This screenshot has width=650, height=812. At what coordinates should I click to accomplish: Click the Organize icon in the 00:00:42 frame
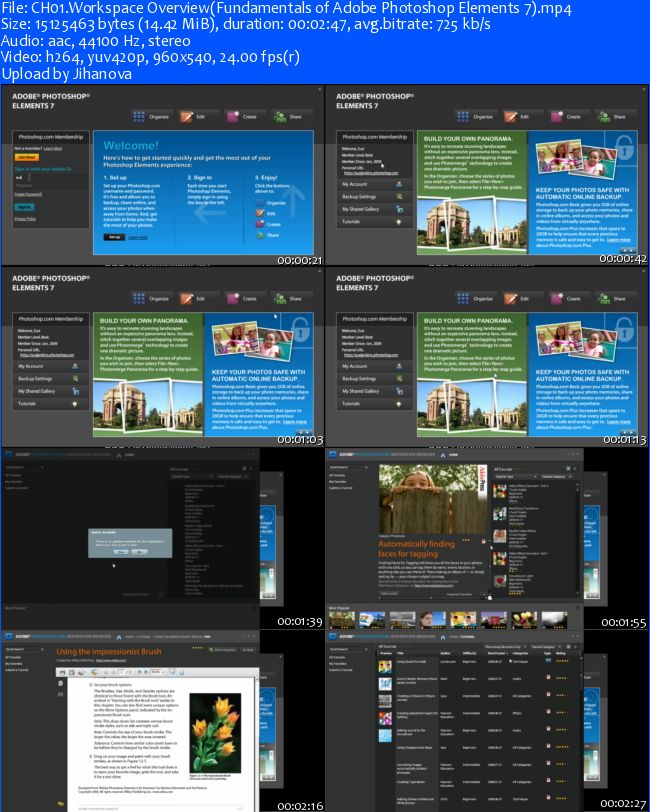tap(463, 117)
